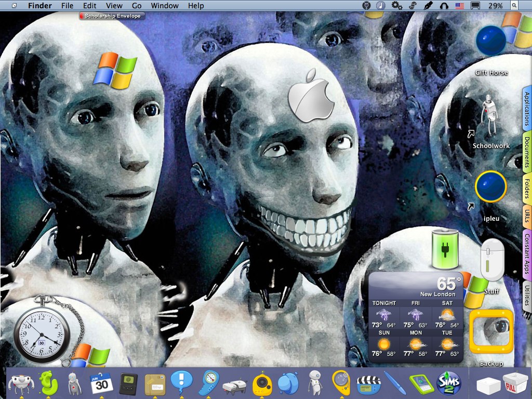Viewport: 532px width, 399px height.
Task: Open the ipleu desktop alias
Action: pos(490,187)
